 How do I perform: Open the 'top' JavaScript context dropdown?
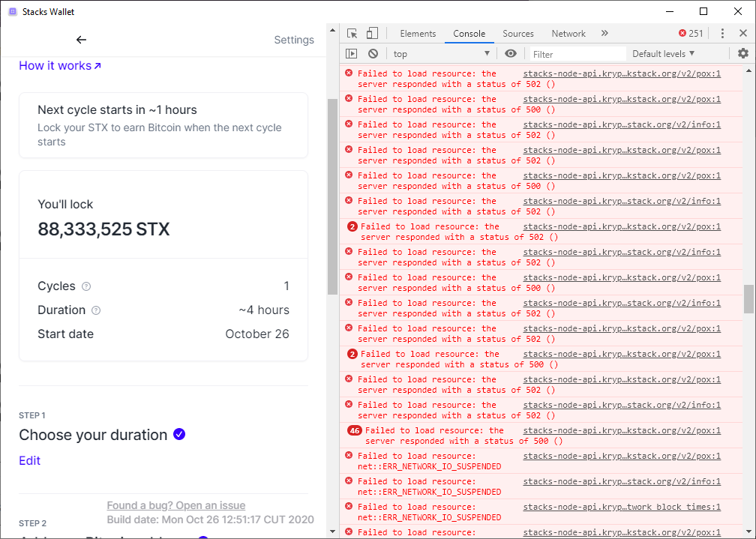pos(441,53)
